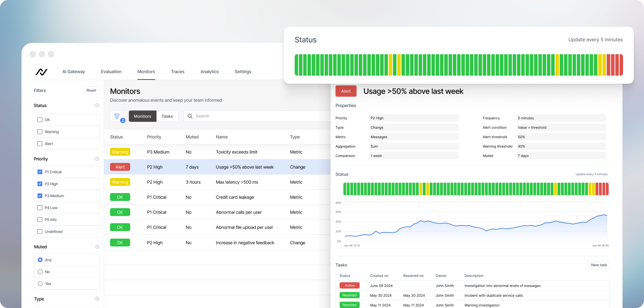Clear the Muted filter section icon

click(97, 247)
